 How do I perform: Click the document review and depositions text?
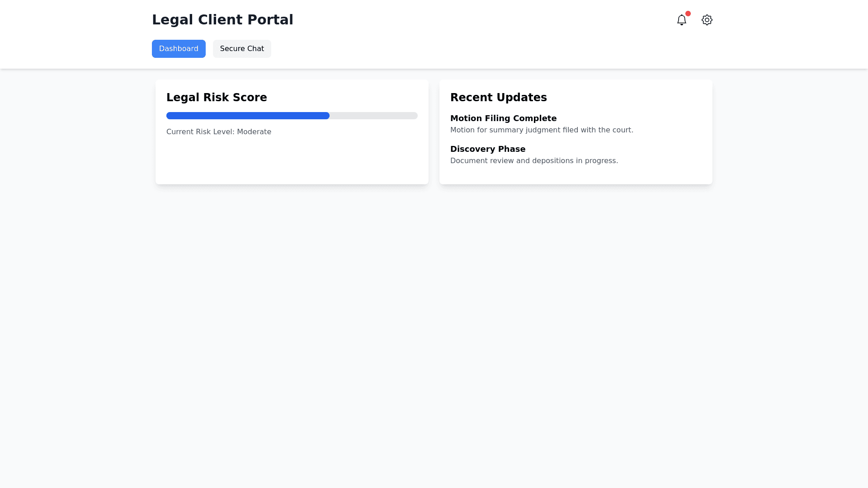tap(534, 161)
